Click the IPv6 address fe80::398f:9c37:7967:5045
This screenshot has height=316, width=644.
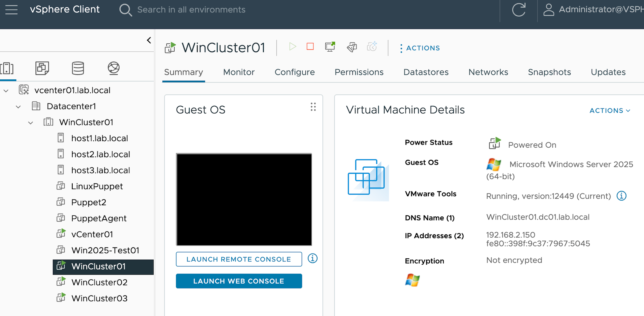[538, 244]
